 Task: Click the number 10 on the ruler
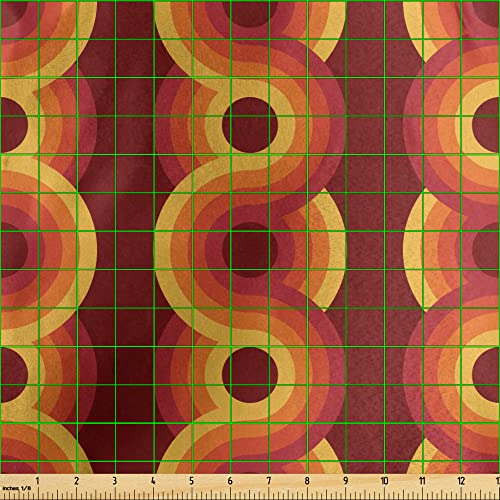tap(384, 481)
